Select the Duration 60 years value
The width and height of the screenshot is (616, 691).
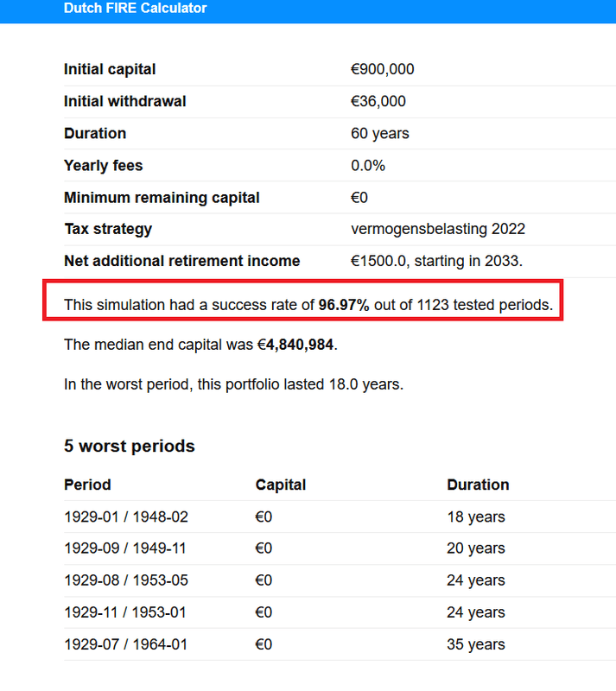tap(379, 134)
